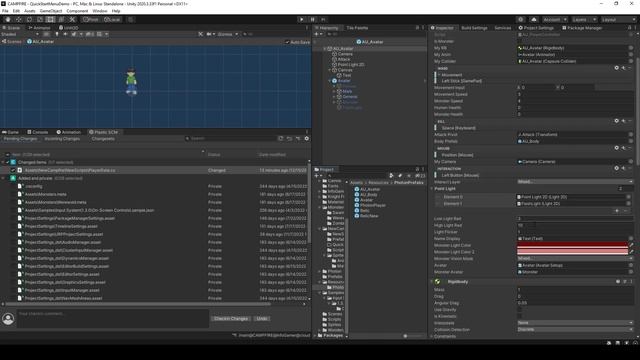Screen dimensions: 640x360
Task: Open the Layers dropdown
Action: point(584,19)
